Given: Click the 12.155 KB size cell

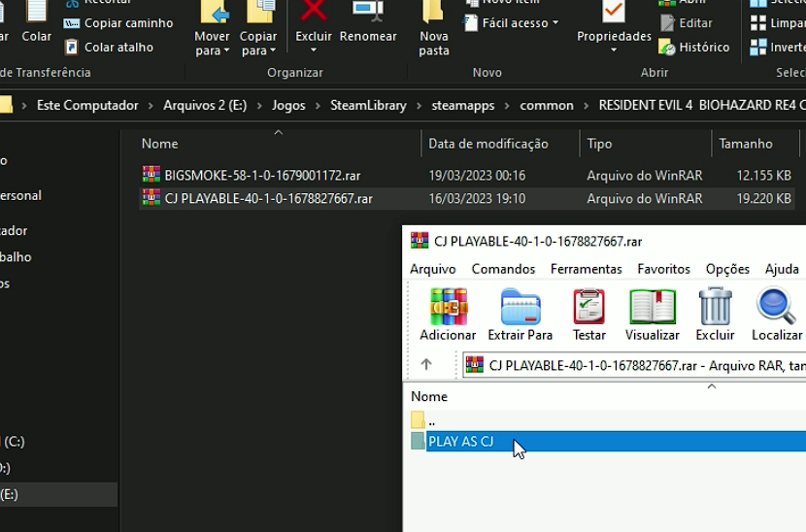Looking at the screenshot, I should click(x=763, y=176).
